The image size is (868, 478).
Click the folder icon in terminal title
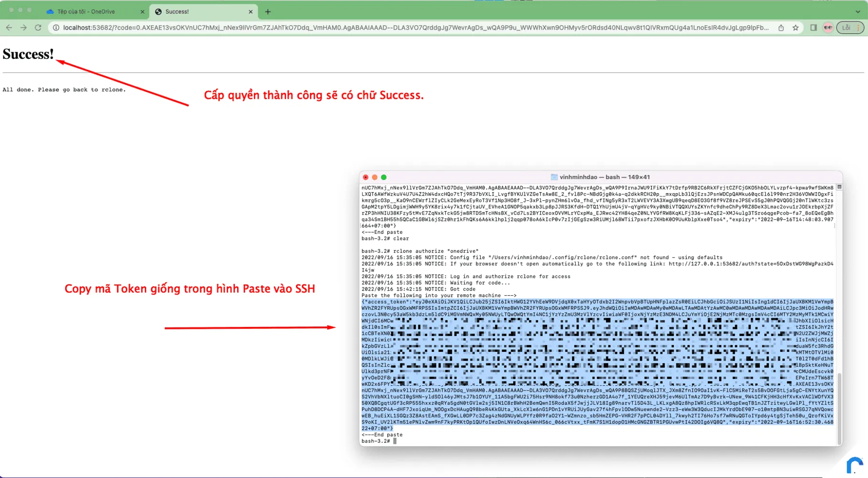[554, 177]
